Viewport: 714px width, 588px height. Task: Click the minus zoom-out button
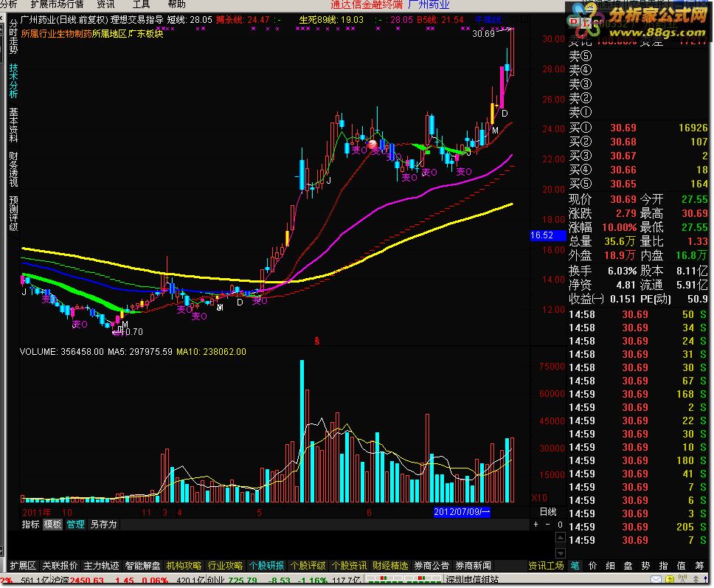point(548,525)
